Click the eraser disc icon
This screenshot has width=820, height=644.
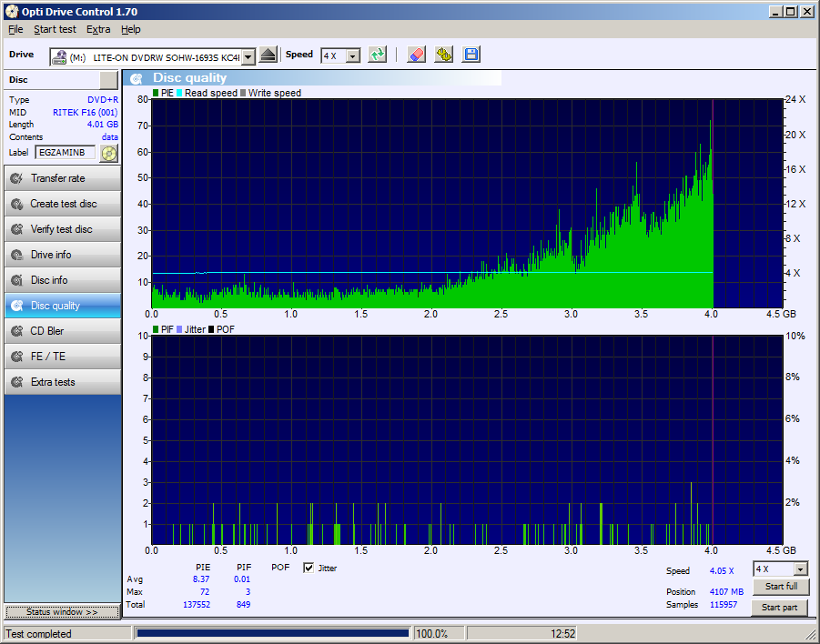tap(416, 55)
